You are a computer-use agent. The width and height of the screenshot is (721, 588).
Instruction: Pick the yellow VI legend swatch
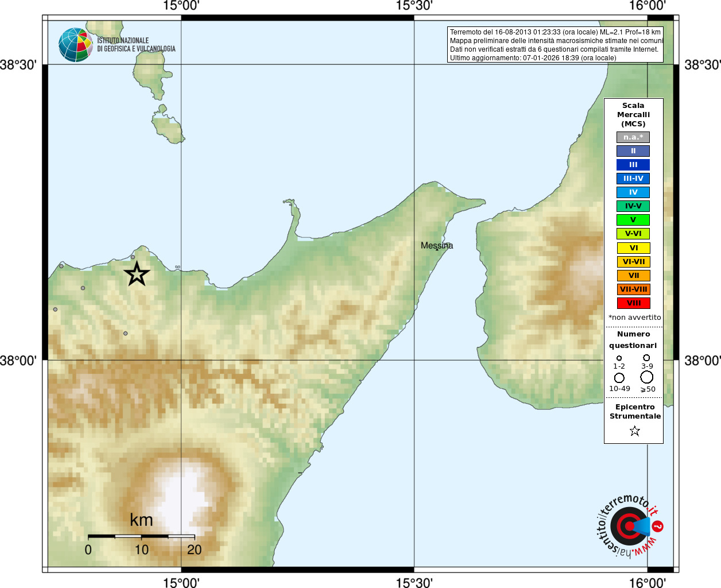pyautogui.click(x=633, y=248)
